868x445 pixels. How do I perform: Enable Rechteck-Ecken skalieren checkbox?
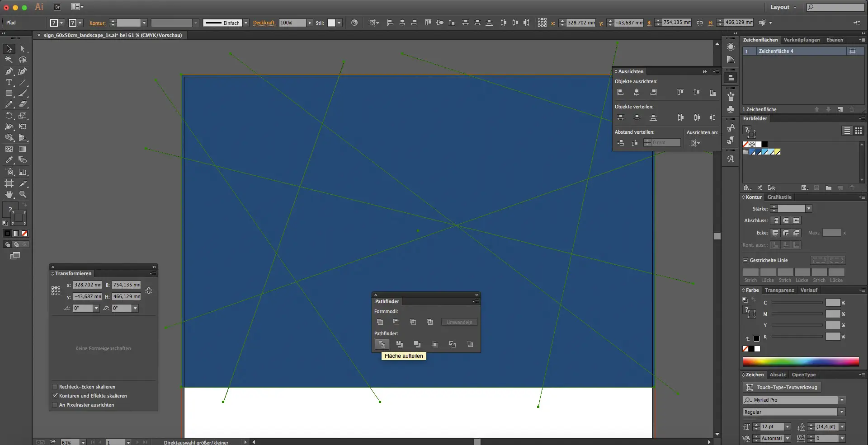pyautogui.click(x=55, y=387)
